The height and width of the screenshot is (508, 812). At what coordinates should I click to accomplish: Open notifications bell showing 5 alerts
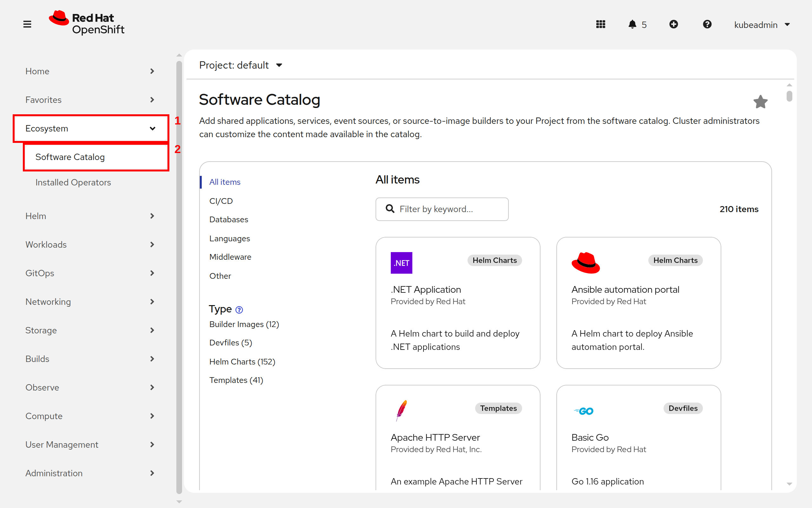[x=637, y=24]
